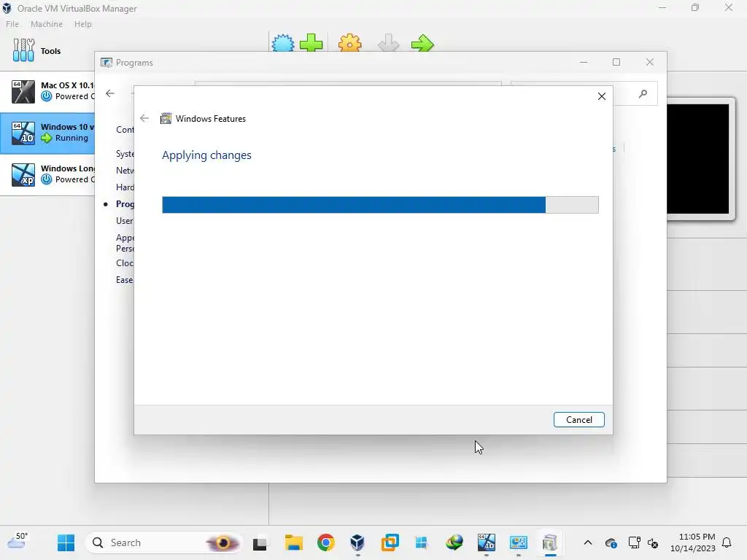Click search magnifier in Programs window

(x=643, y=94)
